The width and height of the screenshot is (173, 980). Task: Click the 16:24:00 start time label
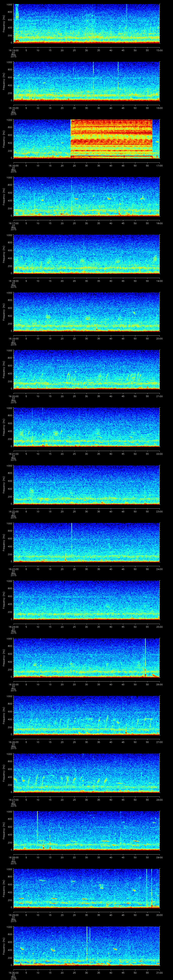point(13,627)
